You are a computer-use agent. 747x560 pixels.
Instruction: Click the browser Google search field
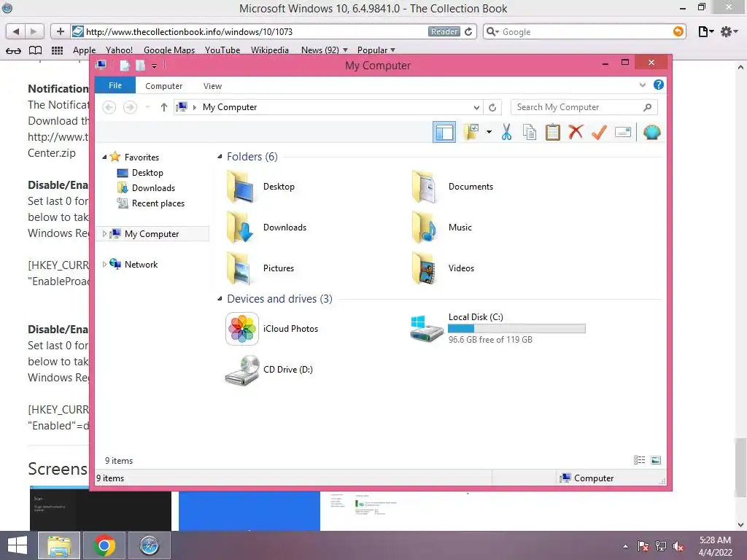pyautogui.click(x=584, y=31)
